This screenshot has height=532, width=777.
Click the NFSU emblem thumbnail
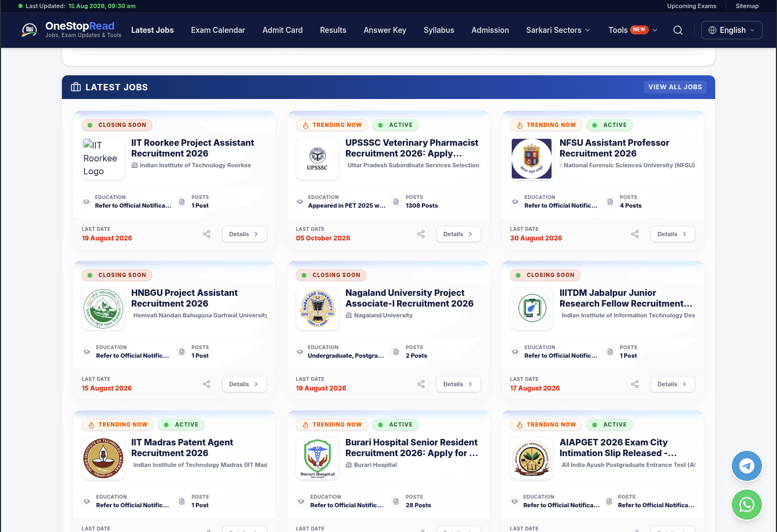coord(532,159)
